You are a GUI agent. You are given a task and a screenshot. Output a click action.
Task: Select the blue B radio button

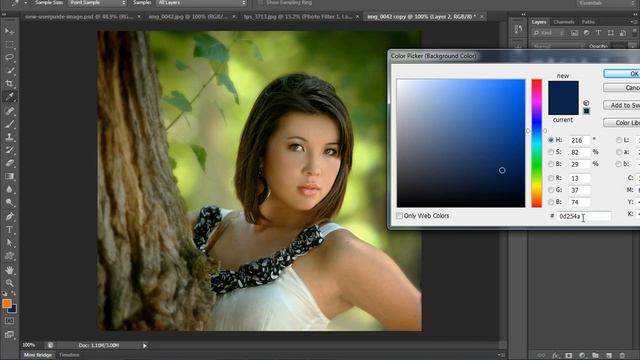551,202
